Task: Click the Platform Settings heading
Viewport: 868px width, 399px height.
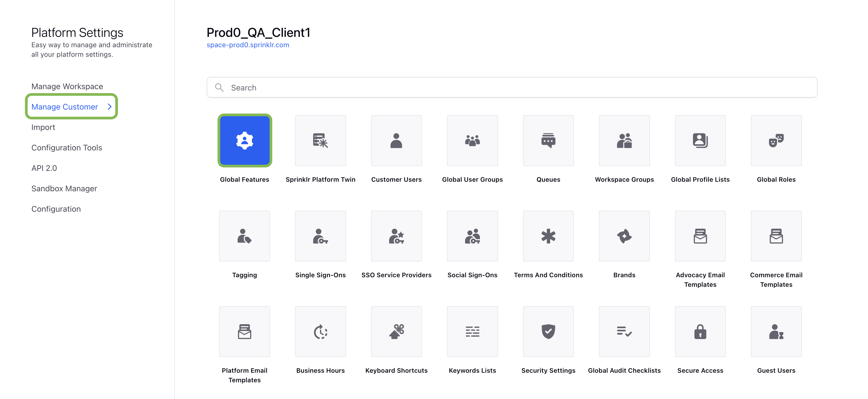Action: pyautogui.click(x=77, y=33)
